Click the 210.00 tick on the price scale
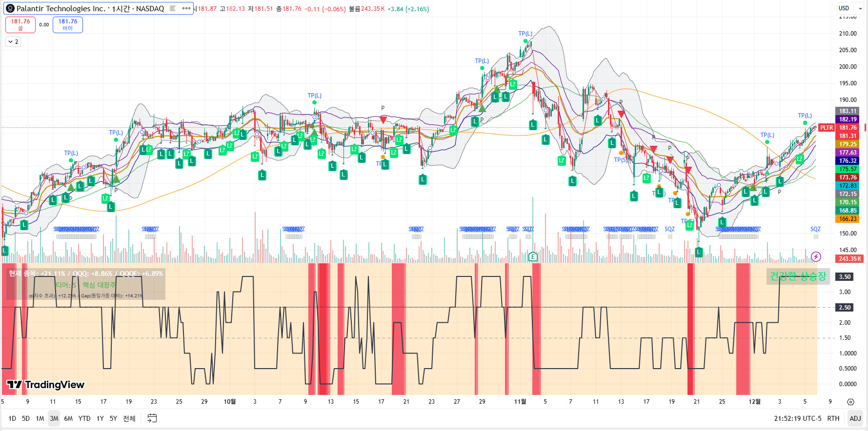Image resolution: width=868 pixels, height=431 pixels. click(848, 34)
